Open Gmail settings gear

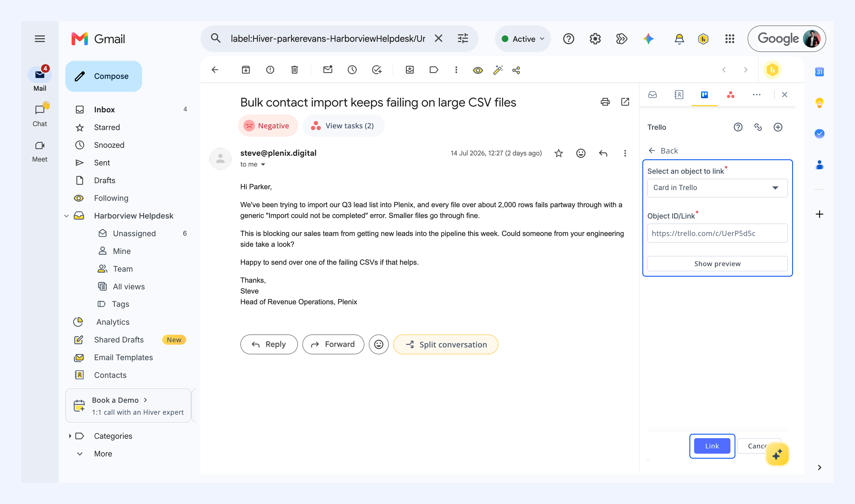pyautogui.click(x=595, y=39)
